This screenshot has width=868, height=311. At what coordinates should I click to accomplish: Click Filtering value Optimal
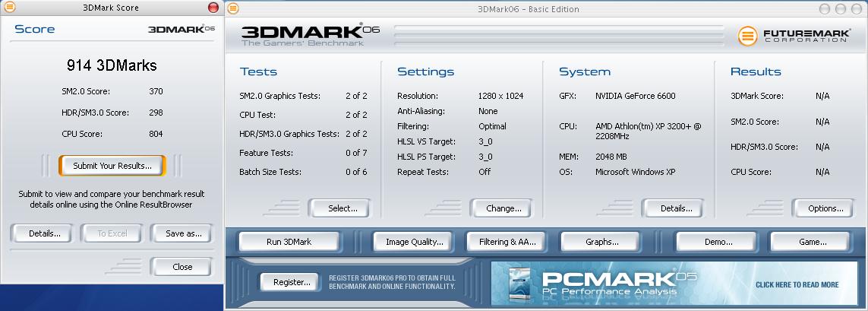[x=493, y=126]
